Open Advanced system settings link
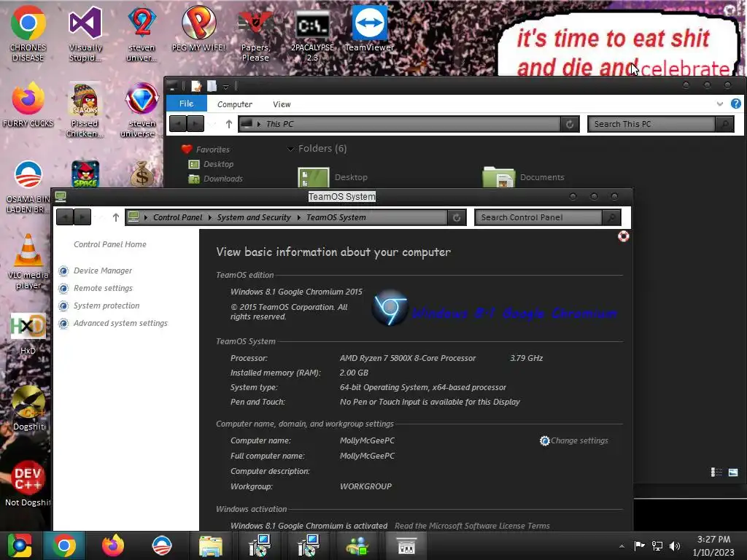The width and height of the screenshot is (747, 560). tap(120, 323)
